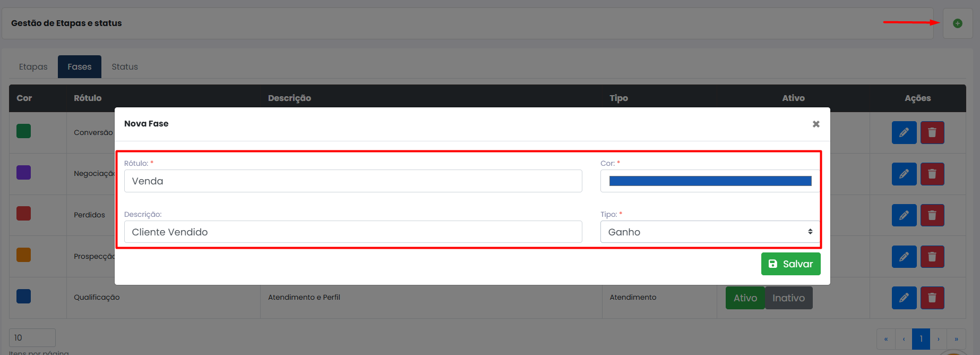Select the Fases tab
The width and height of the screenshot is (980, 355).
tap(80, 67)
